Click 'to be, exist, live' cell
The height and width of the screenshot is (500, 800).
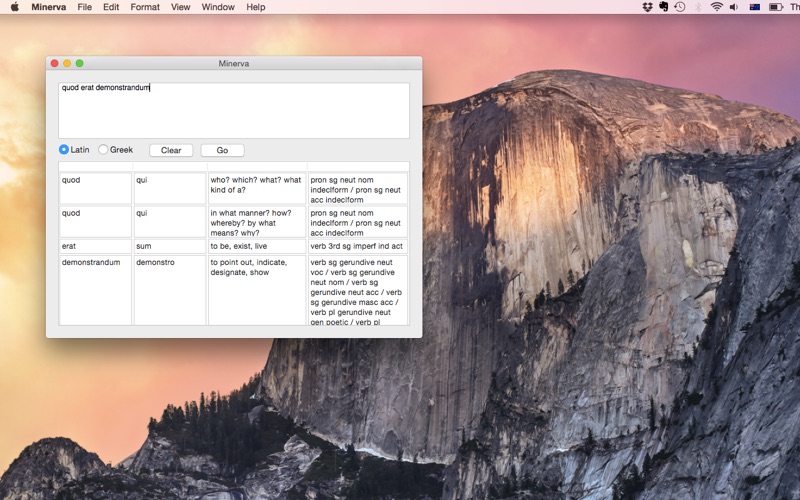[257, 246]
